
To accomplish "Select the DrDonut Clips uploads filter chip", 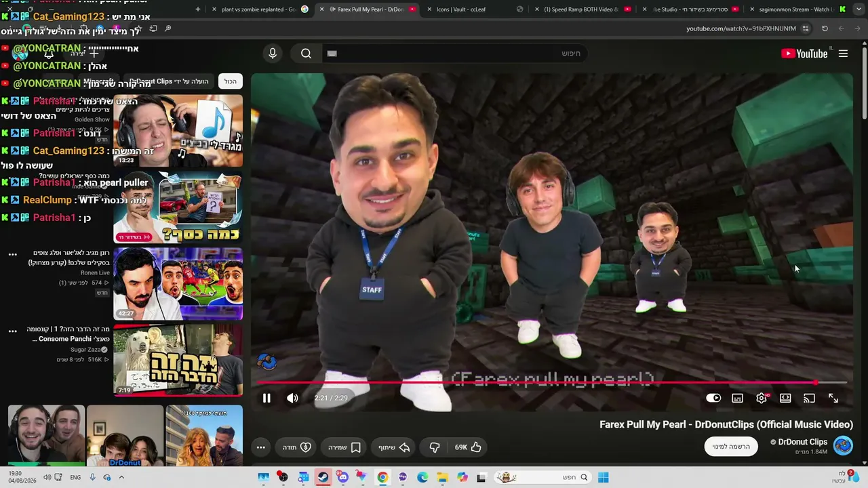I will 170,81.
